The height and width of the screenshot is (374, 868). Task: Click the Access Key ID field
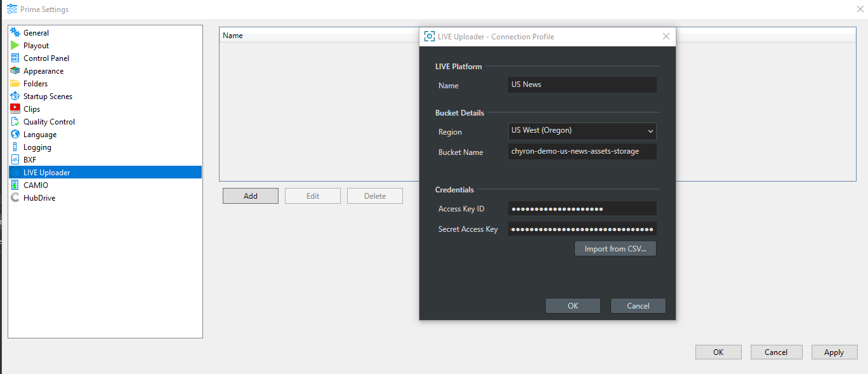coord(582,209)
